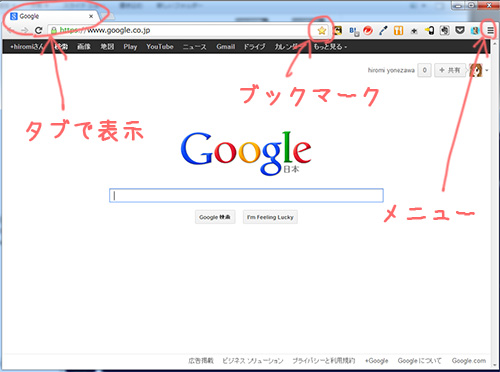Open a new tab with the small tab button
The width and height of the screenshot is (500, 372).
[x=107, y=16]
